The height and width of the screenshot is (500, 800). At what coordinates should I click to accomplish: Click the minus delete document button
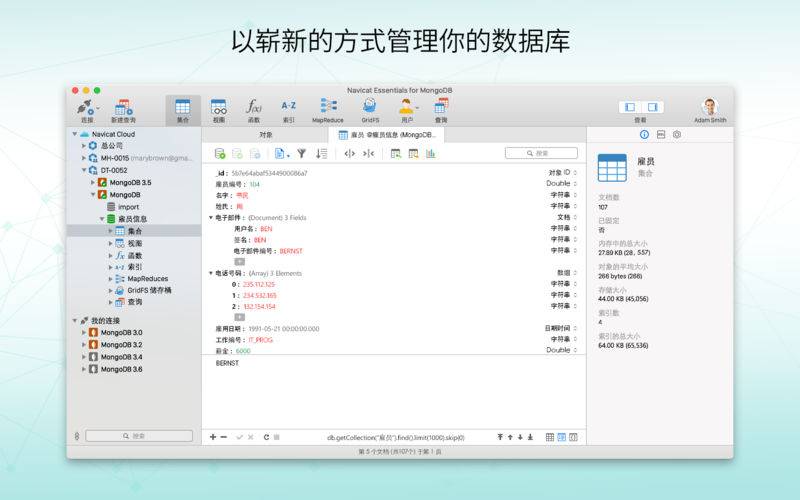coord(223,437)
